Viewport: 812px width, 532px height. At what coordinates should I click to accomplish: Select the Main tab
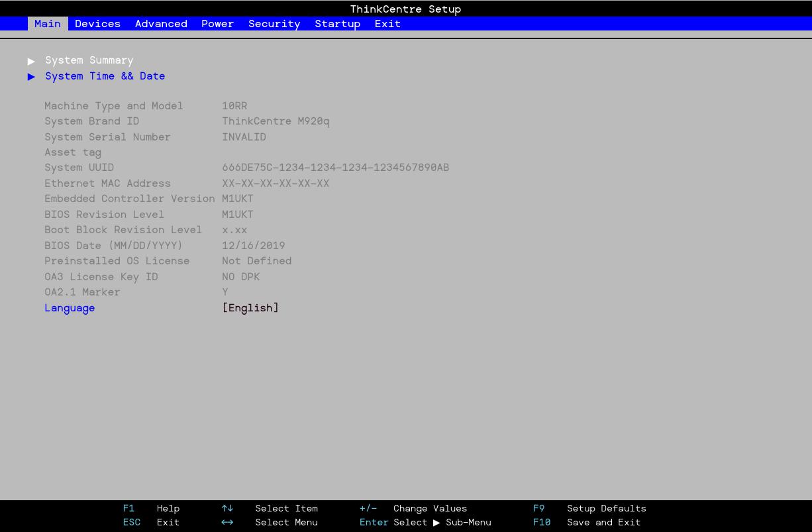48,24
